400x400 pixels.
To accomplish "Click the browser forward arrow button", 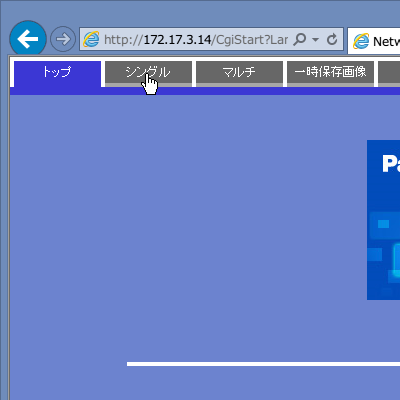I will [x=63, y=39].
